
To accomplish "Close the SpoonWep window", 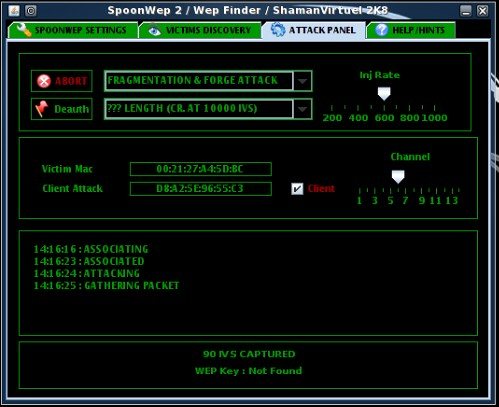I will coord(482,11).
